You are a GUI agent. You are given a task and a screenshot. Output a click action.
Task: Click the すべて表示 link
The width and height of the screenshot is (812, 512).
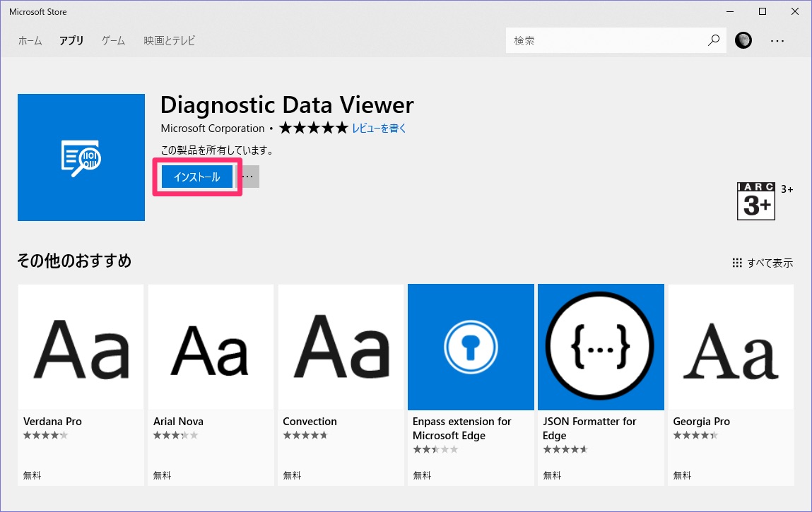pos(770,263)
